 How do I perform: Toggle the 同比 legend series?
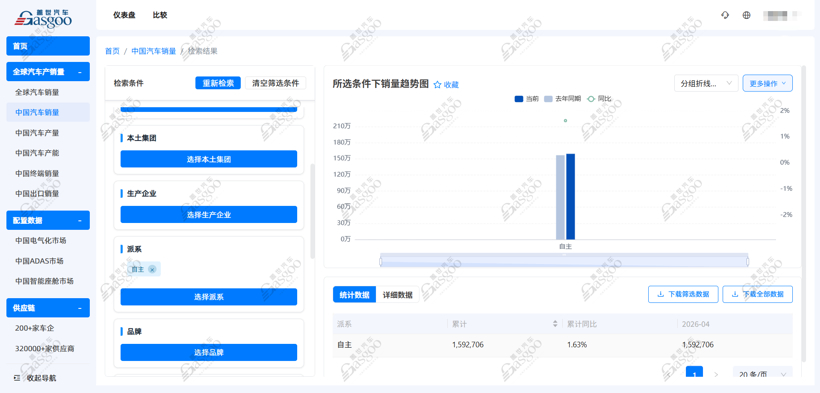tap(599, 98)
